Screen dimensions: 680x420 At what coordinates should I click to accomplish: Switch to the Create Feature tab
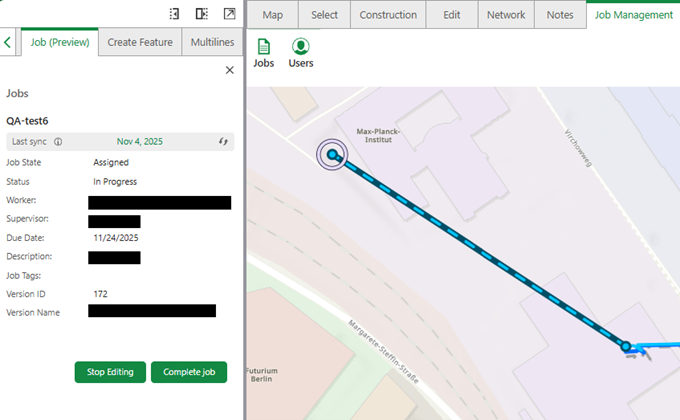pyautogui.click(x=140, y=42)
